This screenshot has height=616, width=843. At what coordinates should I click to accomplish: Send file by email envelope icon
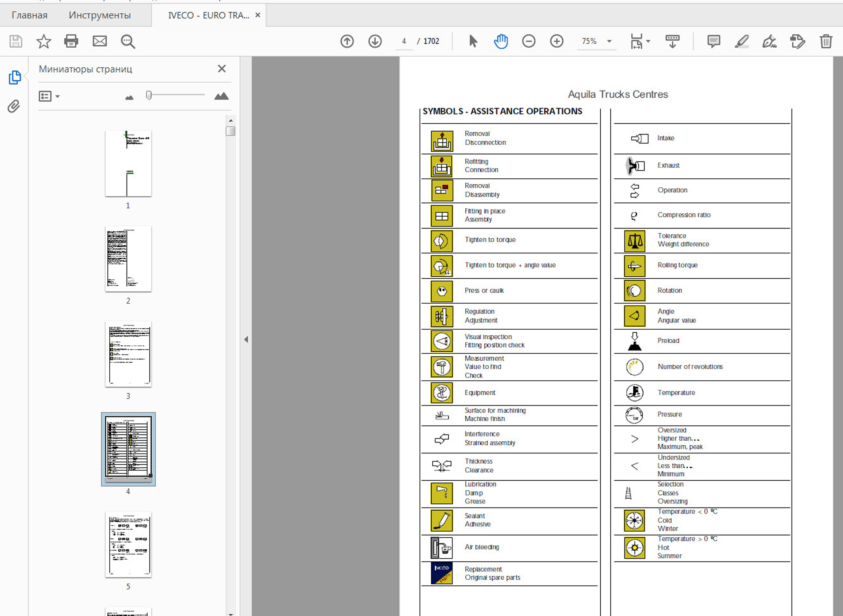click(x=99, y=41)
